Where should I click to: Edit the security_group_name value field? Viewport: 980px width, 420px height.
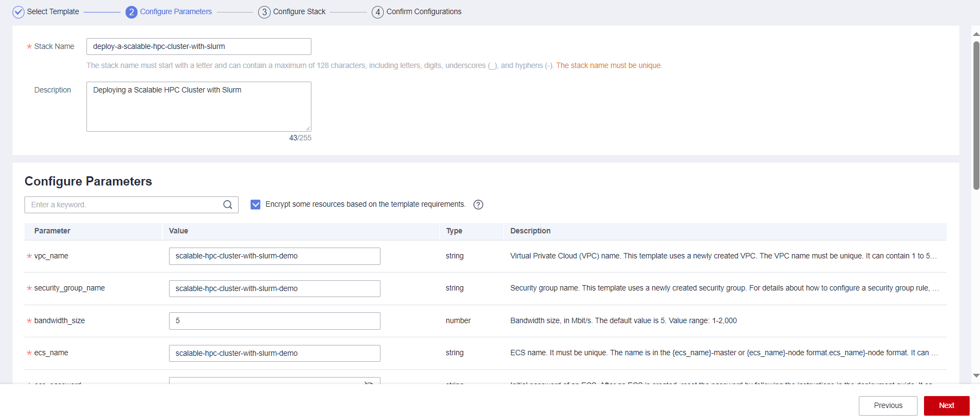click(x=274, y=288)
